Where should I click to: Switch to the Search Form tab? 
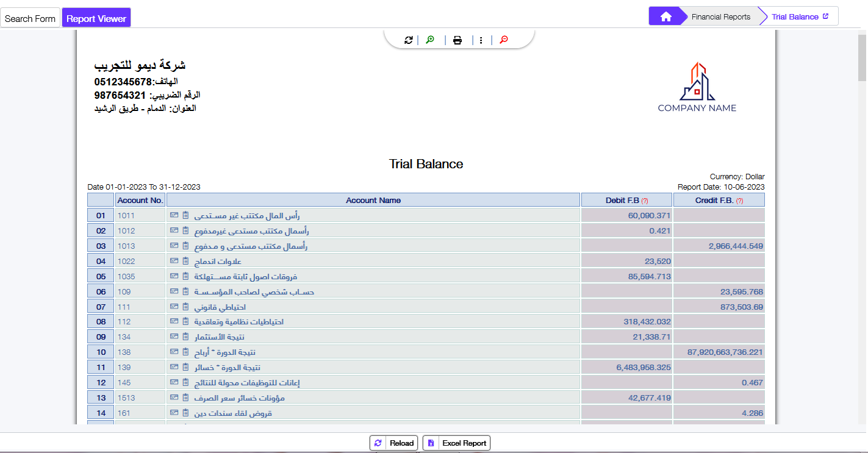[x=30, y=18]
